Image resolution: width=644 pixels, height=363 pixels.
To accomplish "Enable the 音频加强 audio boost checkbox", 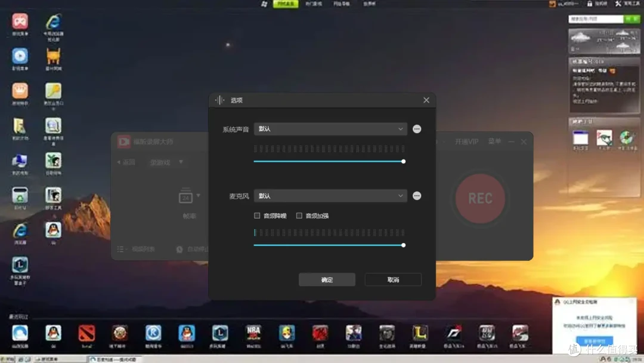I will [x=299, y=216].
